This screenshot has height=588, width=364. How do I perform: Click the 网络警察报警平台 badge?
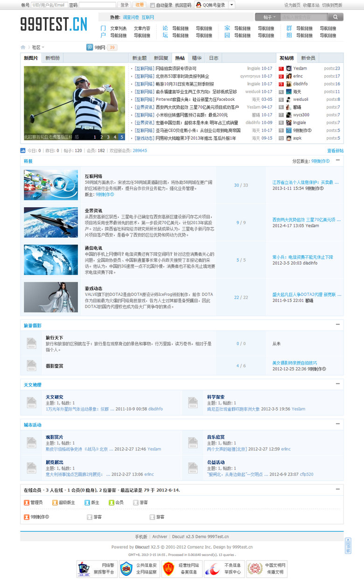point(97,568)
